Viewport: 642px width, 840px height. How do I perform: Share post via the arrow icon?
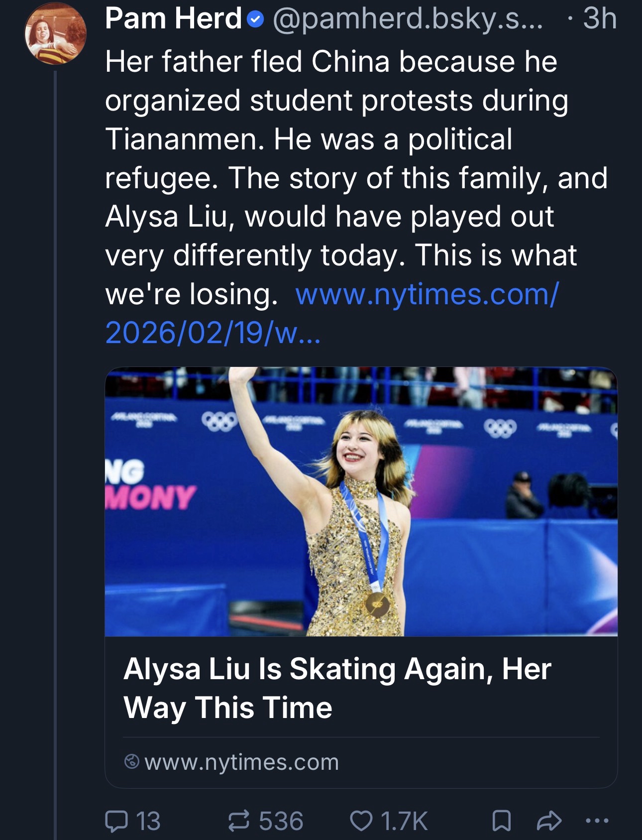549,821
